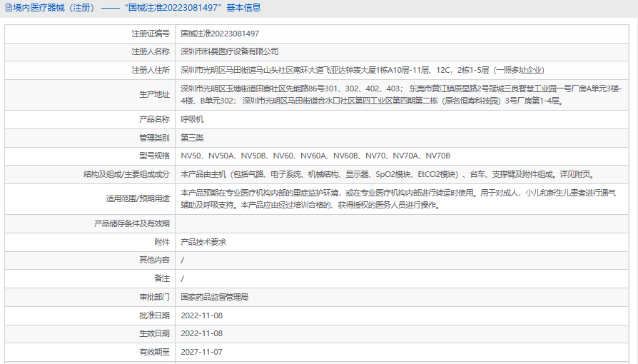Click the 其他内容 label
The height and width of the screenshot is (364, 638).
pos(154,260)
